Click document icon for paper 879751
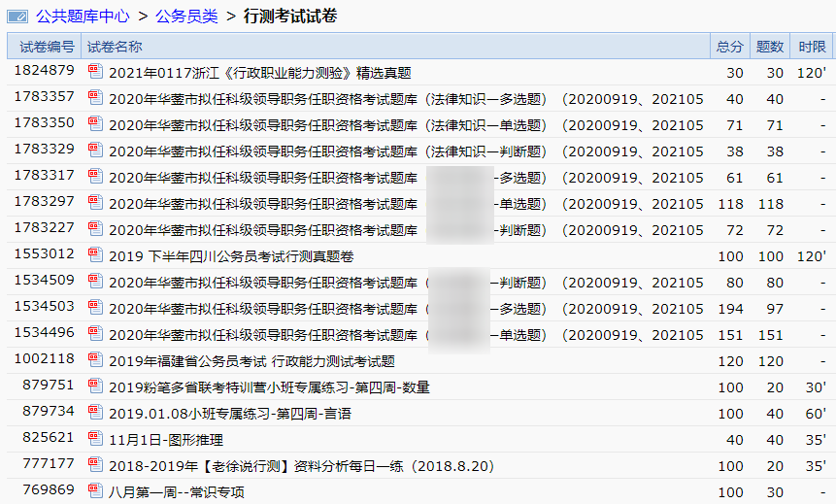 pos(95,386)
